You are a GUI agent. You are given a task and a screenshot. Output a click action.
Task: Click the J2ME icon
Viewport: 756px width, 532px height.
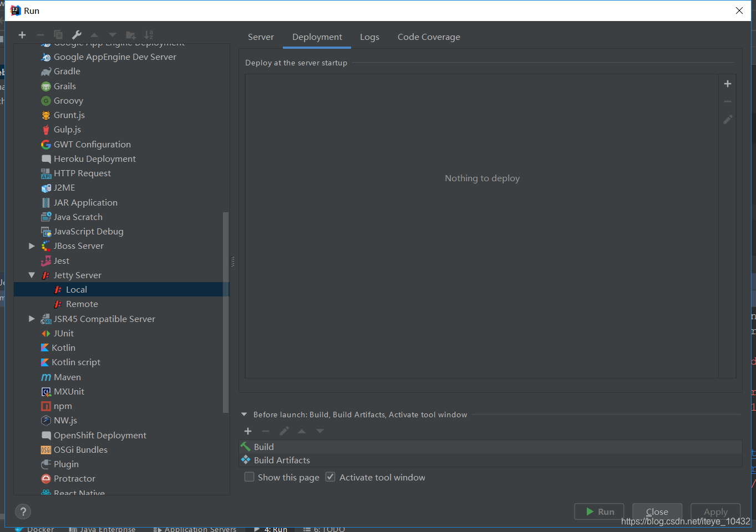pyautogui.click(x=46, y=188)
